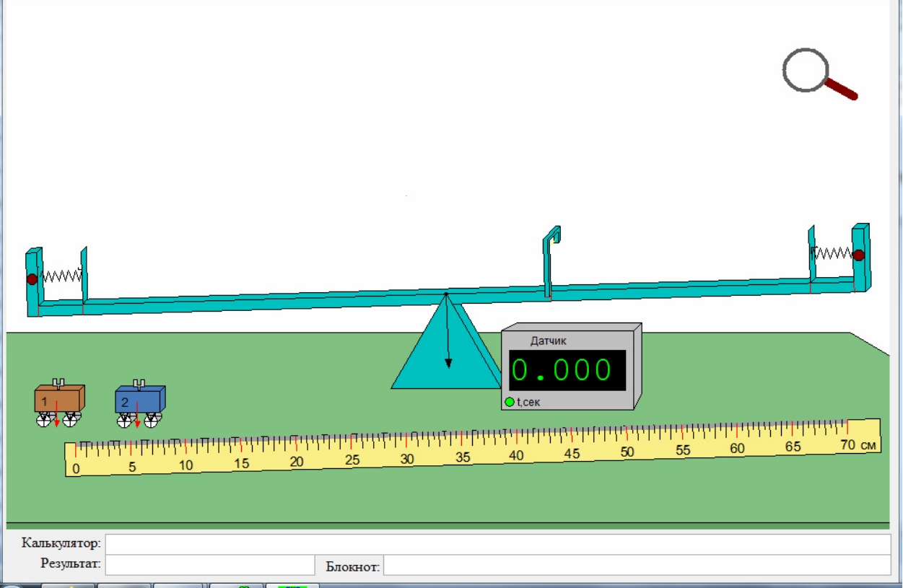The width and height of the screenshot is (903, 588).
Task: Click the triangular fulcrum support
Action: click(446, 341)
